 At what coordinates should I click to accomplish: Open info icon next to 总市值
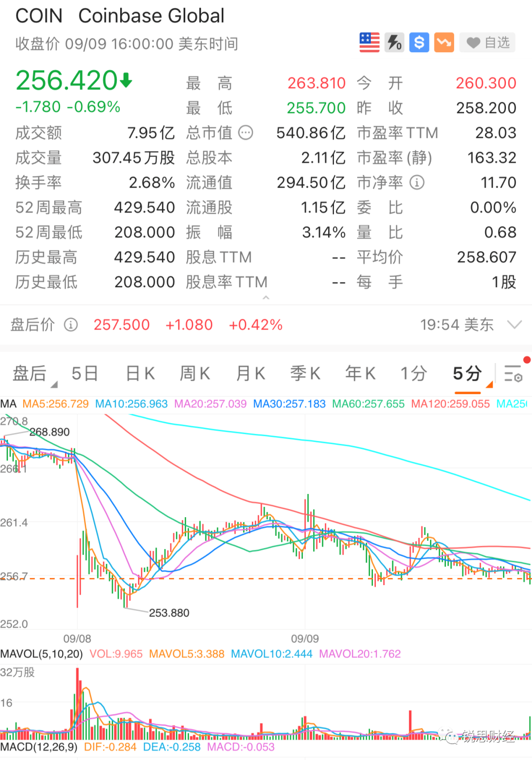click(x=246, y=132)
